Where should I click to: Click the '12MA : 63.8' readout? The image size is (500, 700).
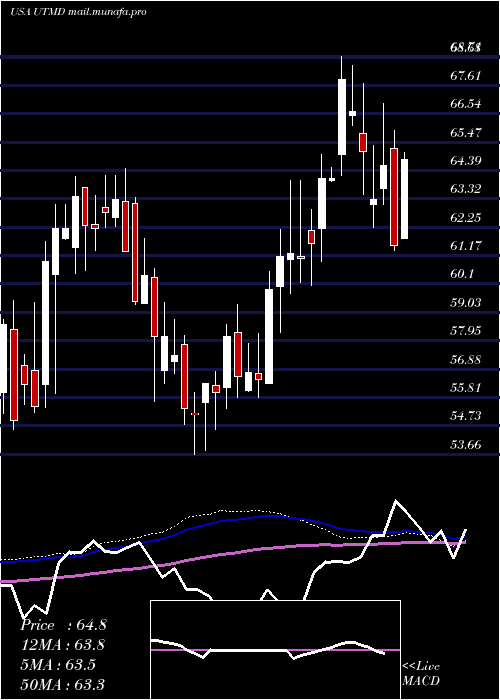pos(63,645)
